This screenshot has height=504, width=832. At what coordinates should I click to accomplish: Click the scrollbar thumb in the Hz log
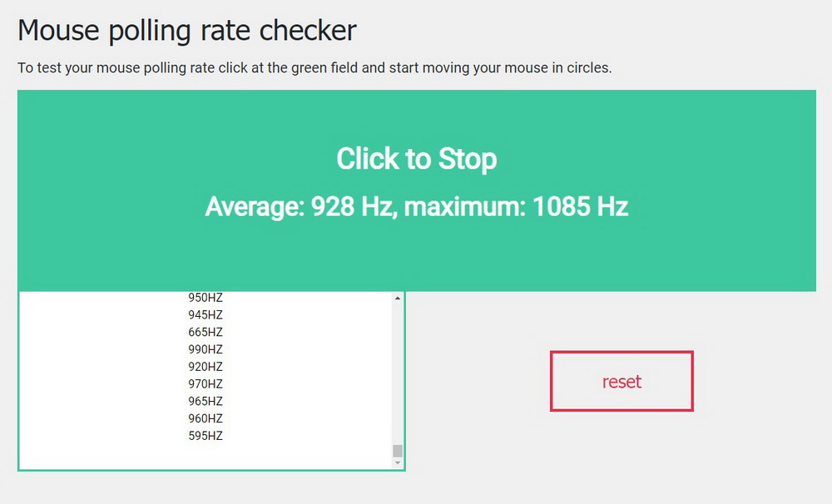click(397, 451)
